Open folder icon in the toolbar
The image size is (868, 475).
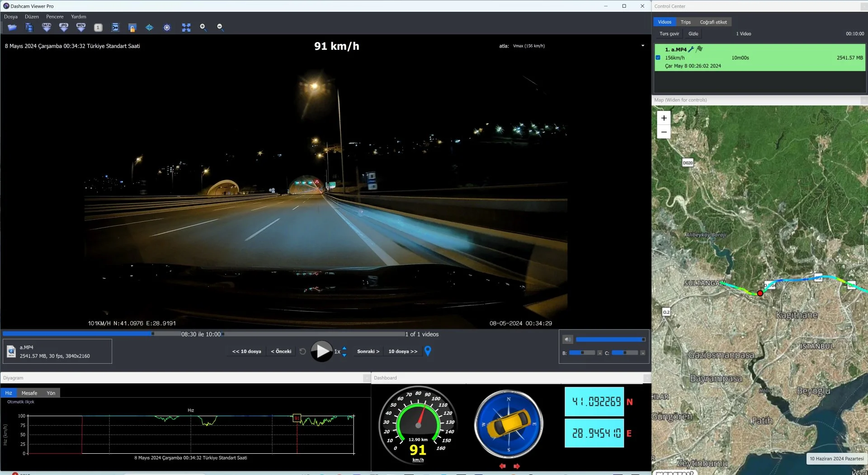[12, 28]
